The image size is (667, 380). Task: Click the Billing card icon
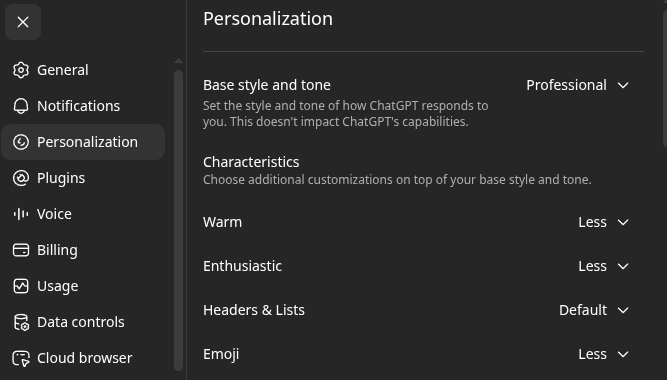point(21,250)
